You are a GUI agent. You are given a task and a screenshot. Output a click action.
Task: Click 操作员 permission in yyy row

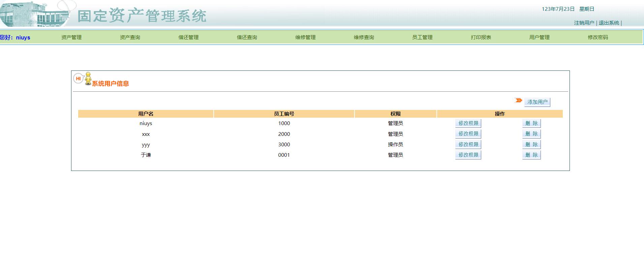pos(395,145)
